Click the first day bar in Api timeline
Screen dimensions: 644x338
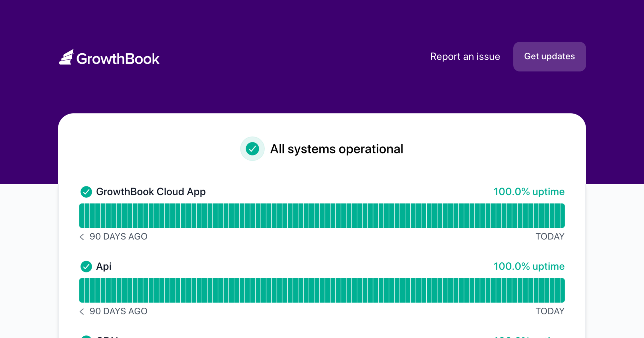pyautogui.click(x=82, y=290)
